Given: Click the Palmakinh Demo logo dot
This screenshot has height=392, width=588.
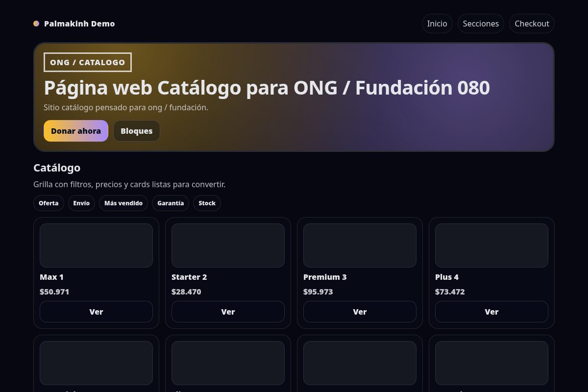Looking at the screenshot, I should (x=36, y=24).
